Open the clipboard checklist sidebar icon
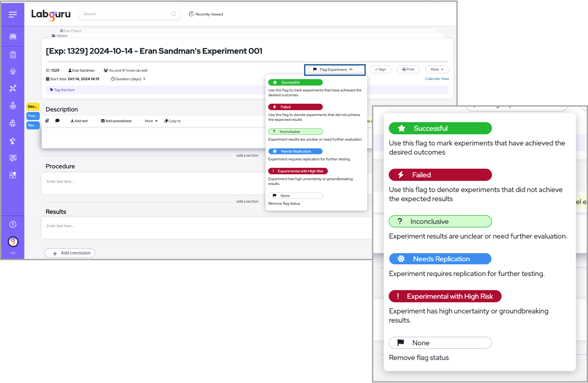Screen dimensions: 588x383 coord(13,55)
